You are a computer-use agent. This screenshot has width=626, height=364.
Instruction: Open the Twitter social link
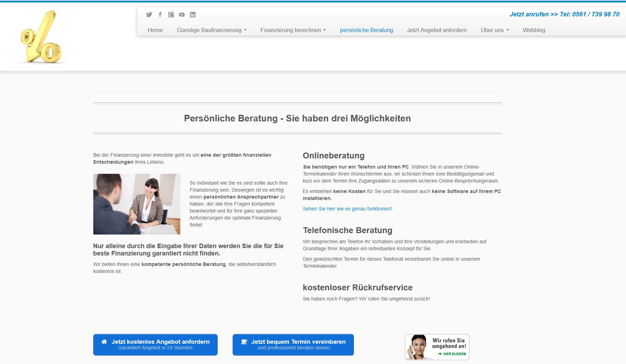[x=149, y=15]
